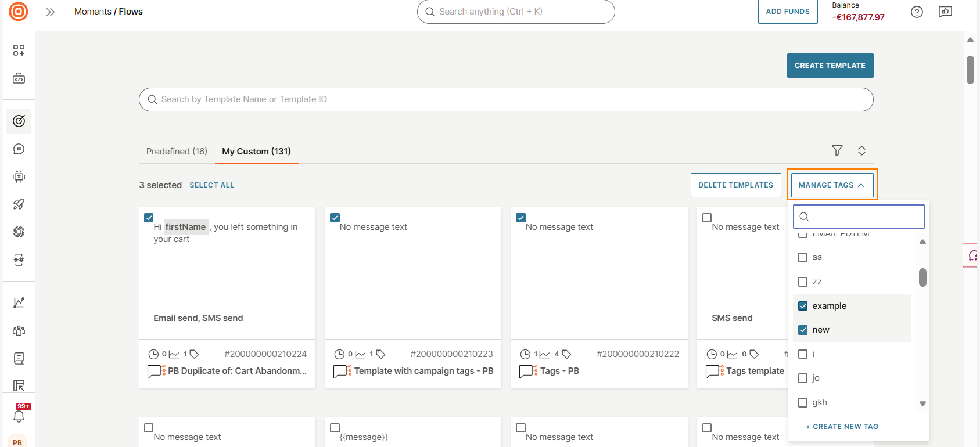
Task: Switch to the Predefined (16) tab
Action: (x=177, y=152)
